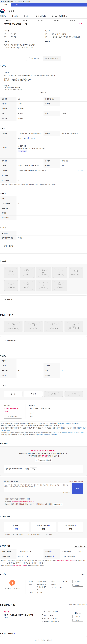Image resolution: width=87 pixels, height=644 pixels.
Task: Select the 면접 screening method box
Action: pos(33,394)
